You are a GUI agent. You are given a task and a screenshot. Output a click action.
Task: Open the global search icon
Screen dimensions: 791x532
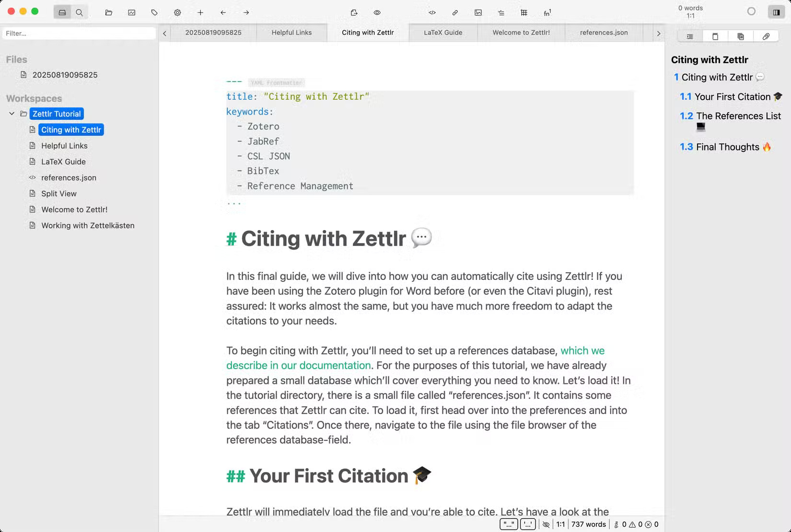pyautogui.click(x=79, y=12)
